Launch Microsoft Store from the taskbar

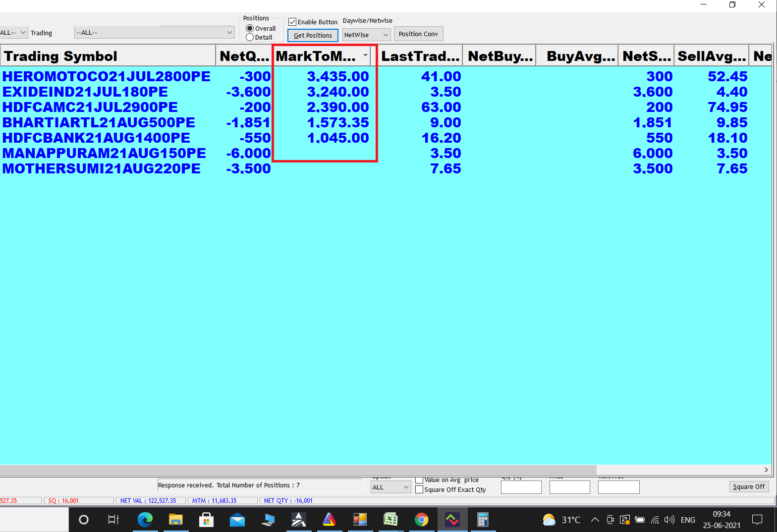coord(206,520)
